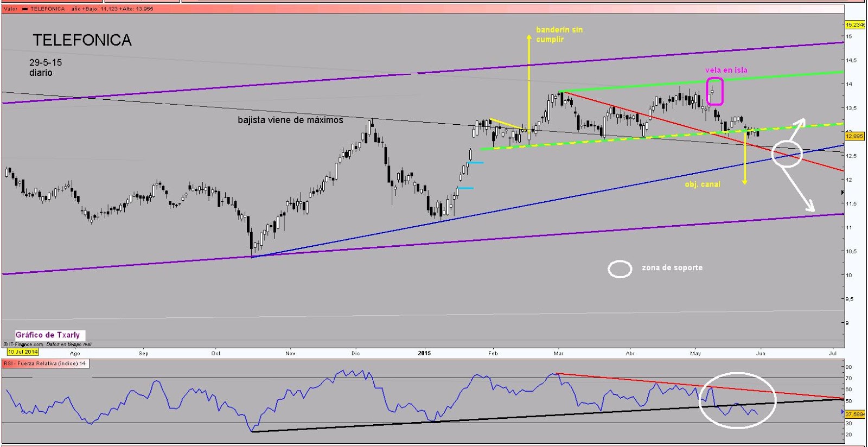The width and height of the screenshot is (868, 447).
Task: Click the 'Mar' month label on time axis
Action: [559, 353]
